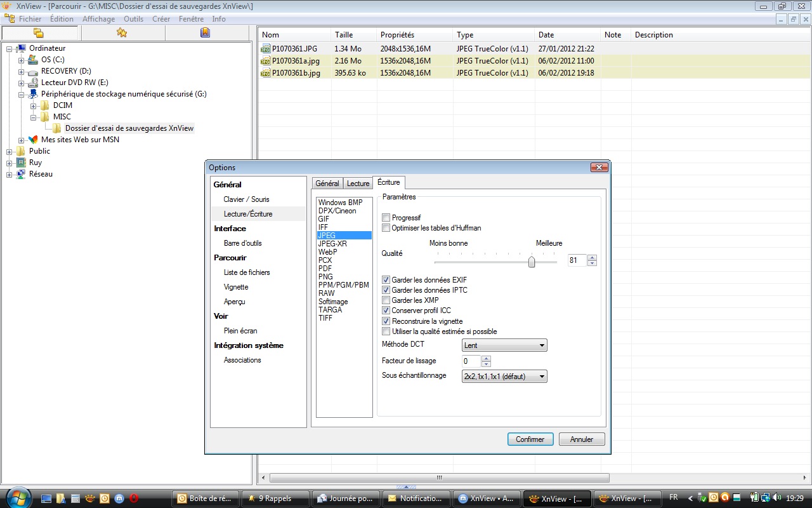Uncheck Reconstruire la vignette
The image size is (812, 508).
pos(386,321)
